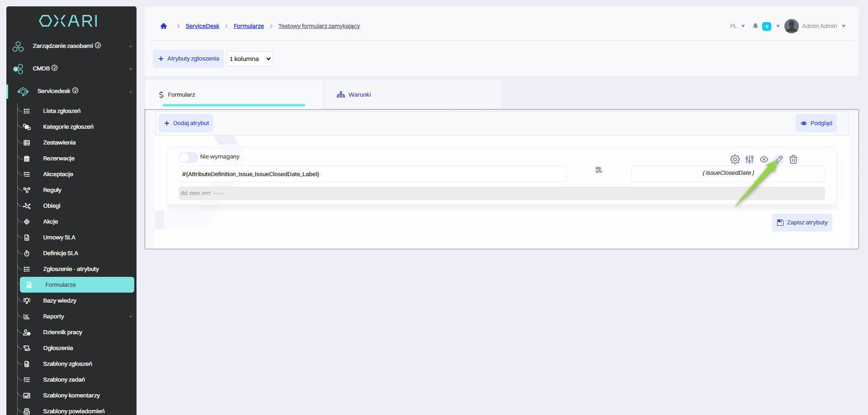This screenshot has height=415, width=868.
Task: Click the Admin Admin user avatar
Action: coord(791,26)
